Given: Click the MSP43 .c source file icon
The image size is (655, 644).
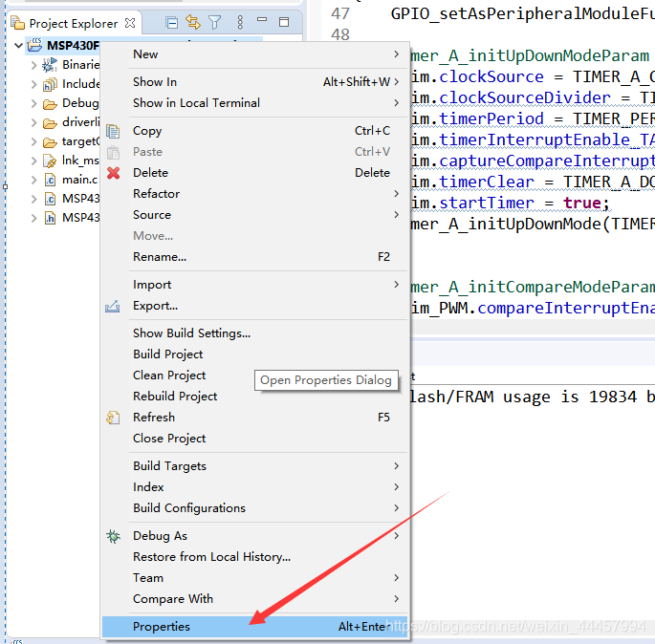Looking at the screenshot, I should tap(50, 199).
